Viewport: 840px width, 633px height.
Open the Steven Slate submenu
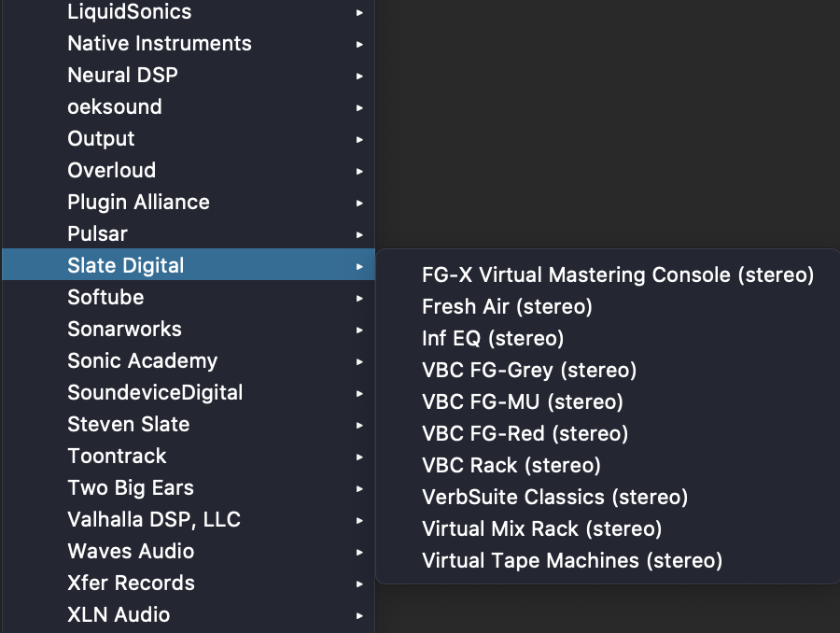(188, 424)
